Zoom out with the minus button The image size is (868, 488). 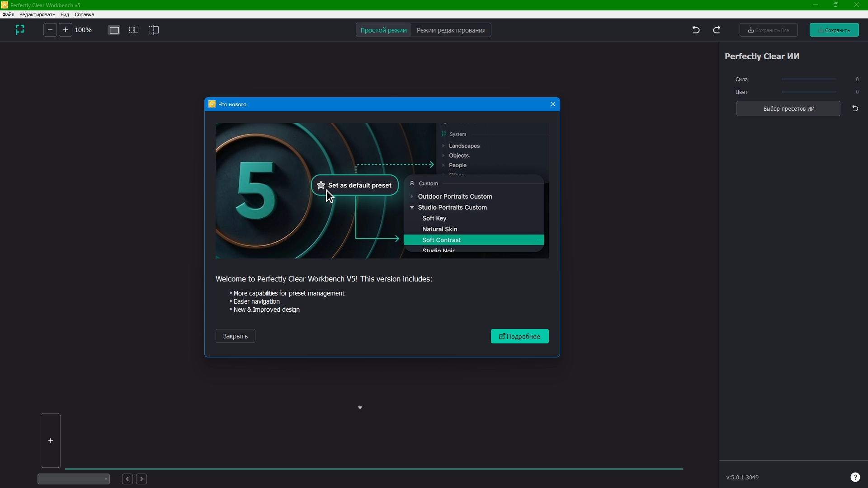(50, 30)
